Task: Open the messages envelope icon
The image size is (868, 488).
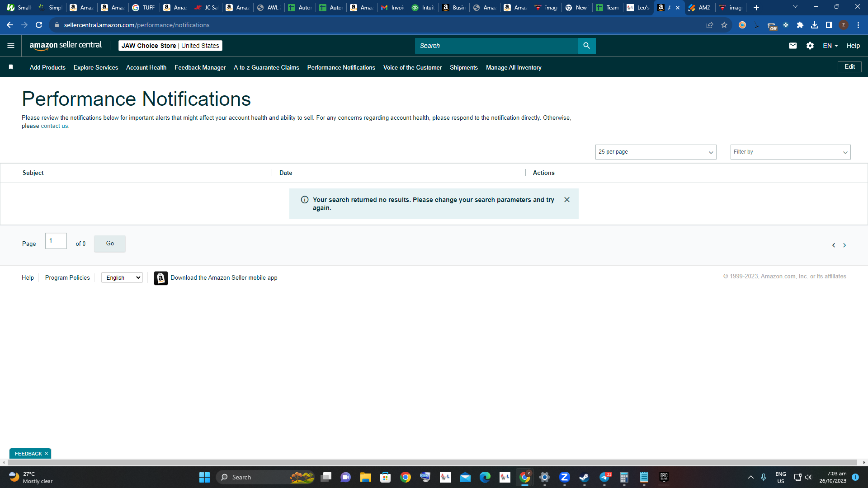Action: pyautogui.click(x=793, y=46)
